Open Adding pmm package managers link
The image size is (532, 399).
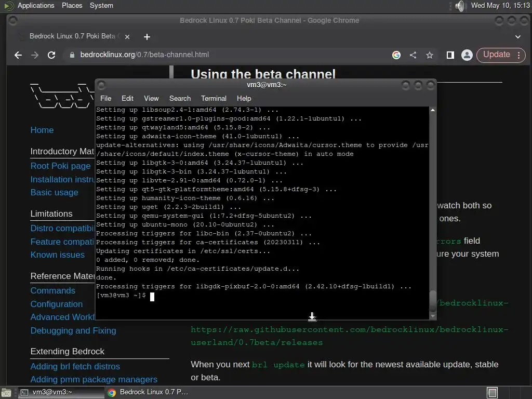pyautogui.click(x=94, y=379)
